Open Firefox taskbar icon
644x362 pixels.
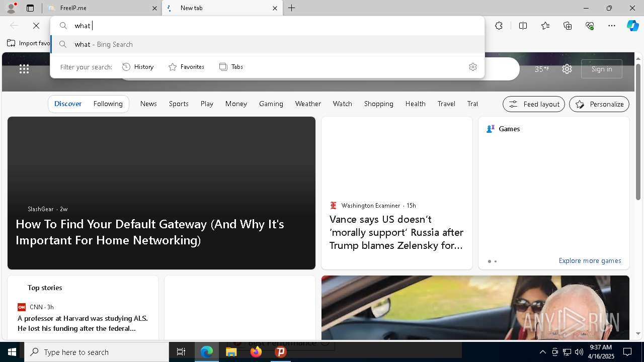pyautogui.click(x=256, y=352)
